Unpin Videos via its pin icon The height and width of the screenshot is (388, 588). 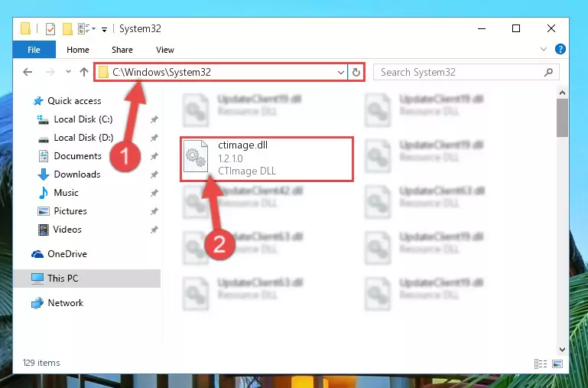point(154,230)
